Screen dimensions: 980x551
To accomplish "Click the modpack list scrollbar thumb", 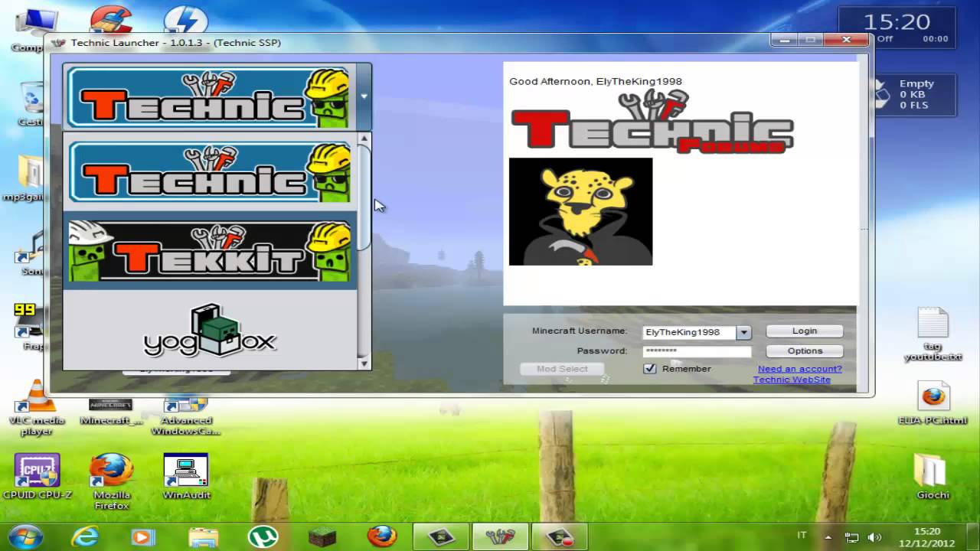I will (x=364, y=197).
